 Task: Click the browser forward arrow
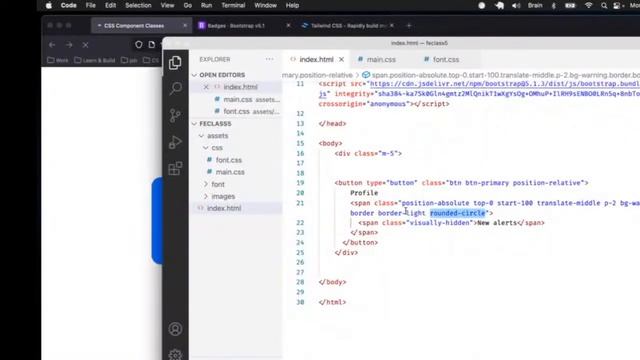(x=69, y=44)
